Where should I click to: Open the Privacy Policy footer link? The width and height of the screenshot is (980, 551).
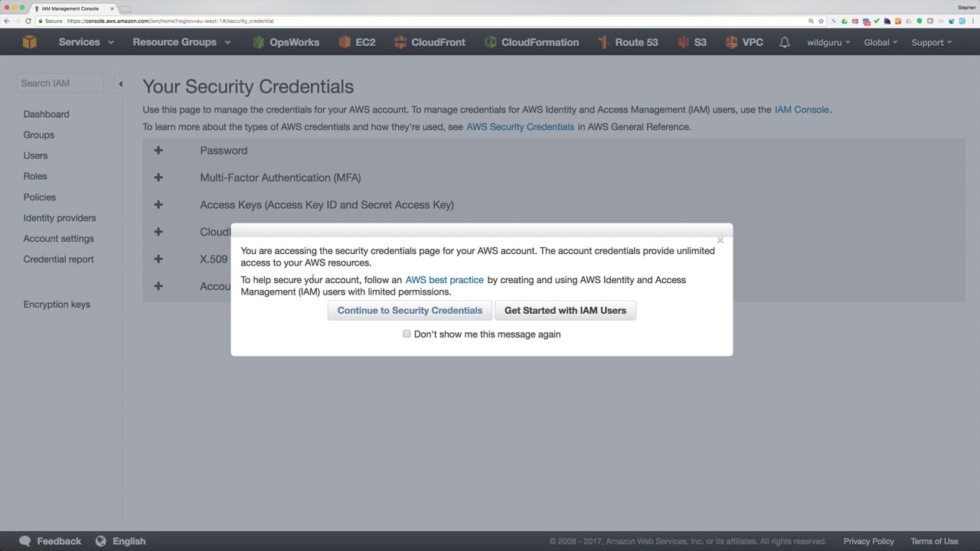869,541
